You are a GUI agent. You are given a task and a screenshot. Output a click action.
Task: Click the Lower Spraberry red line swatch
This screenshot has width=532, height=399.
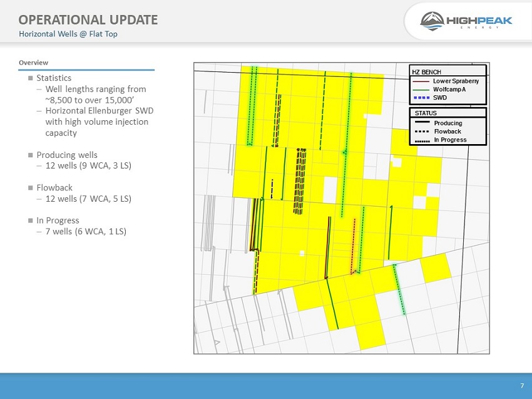point(421,81)
